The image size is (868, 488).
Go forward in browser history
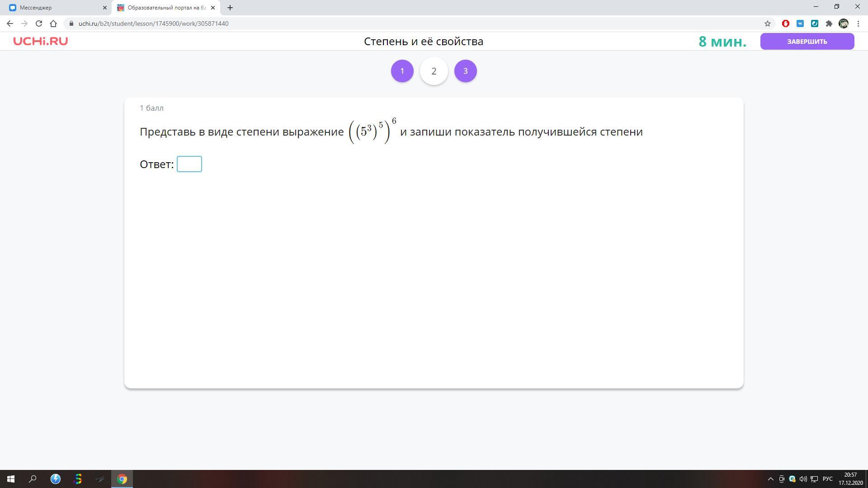pyautogui.click(x=24, y=23)
